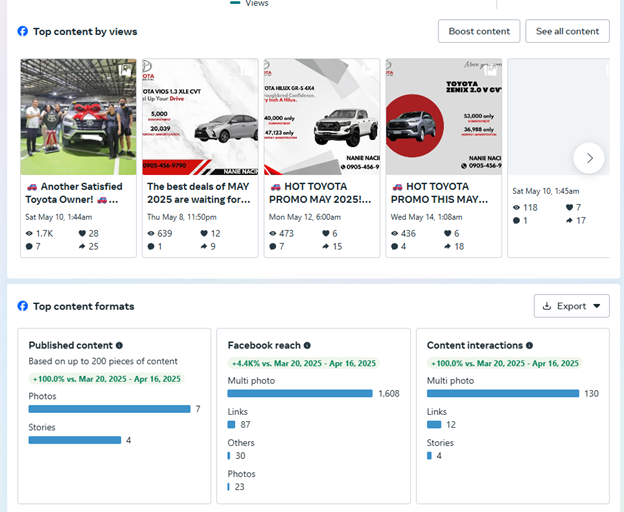The height and width of the screenshot is (512, 624).
Task: Click views eye icon showing 639
Action: click(151, 234)
